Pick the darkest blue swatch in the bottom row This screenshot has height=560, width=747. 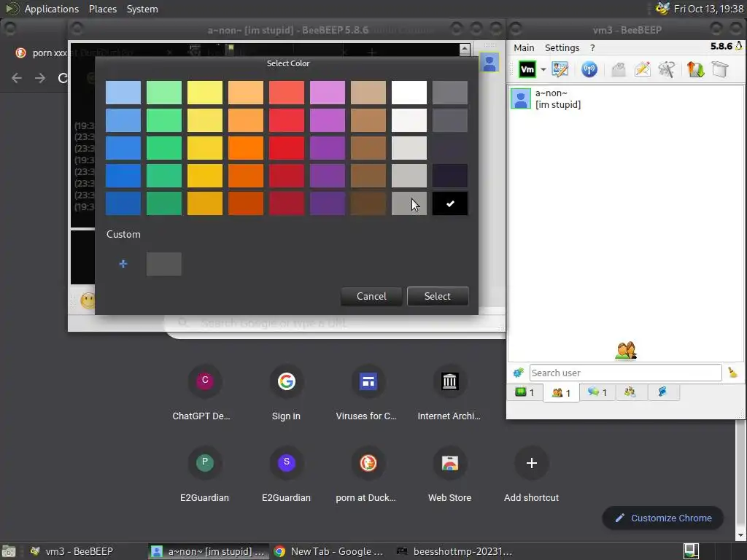[x=123, y=204]
